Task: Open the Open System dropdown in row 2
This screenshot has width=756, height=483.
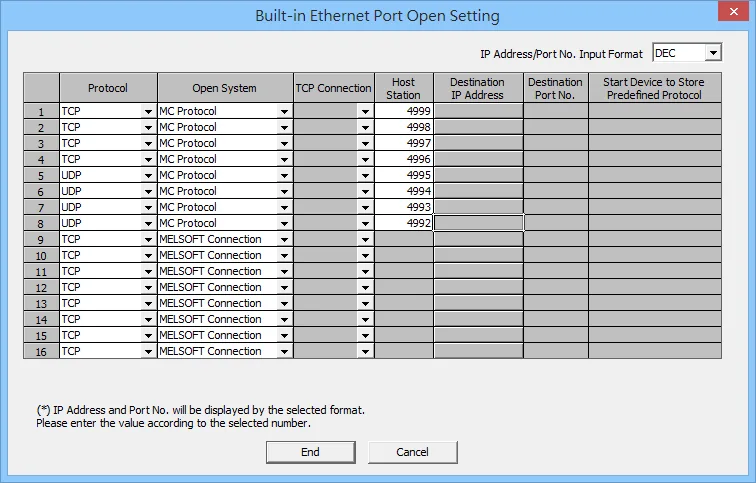Action: tap(284, 127)
